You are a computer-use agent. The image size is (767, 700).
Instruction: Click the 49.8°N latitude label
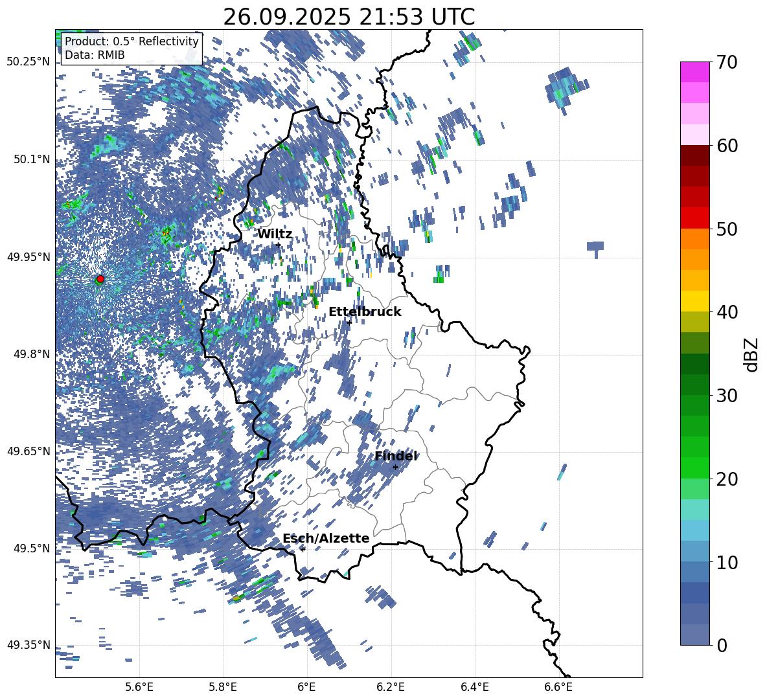click(x=32, y=354)
